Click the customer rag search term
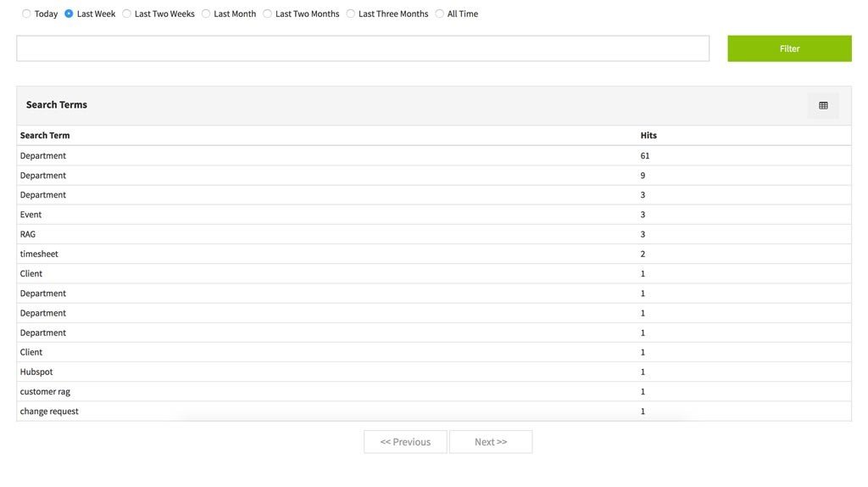 (45, 392)
